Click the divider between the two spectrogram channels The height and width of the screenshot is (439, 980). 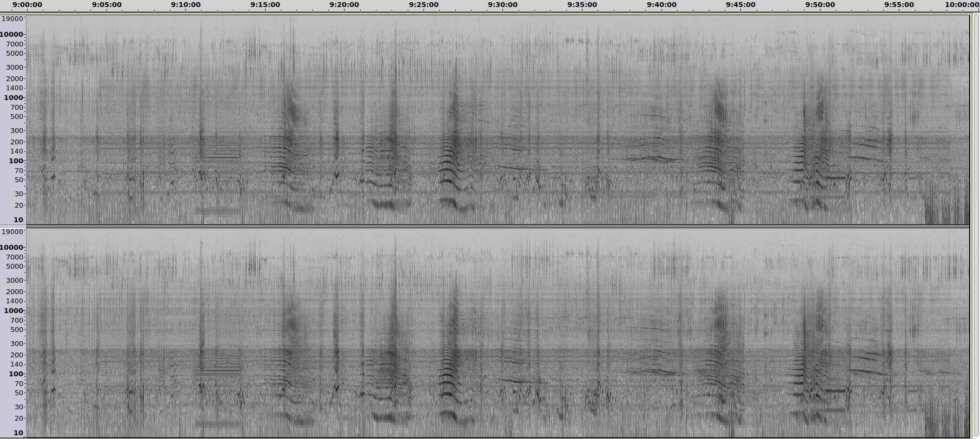(x=498, y=226)
